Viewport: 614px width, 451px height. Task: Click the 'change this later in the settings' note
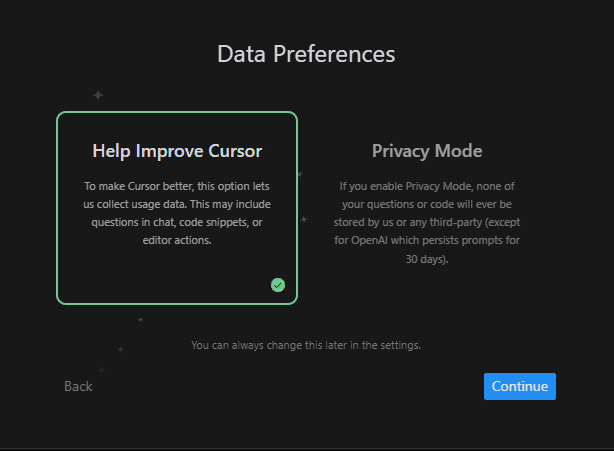(306, 345)
